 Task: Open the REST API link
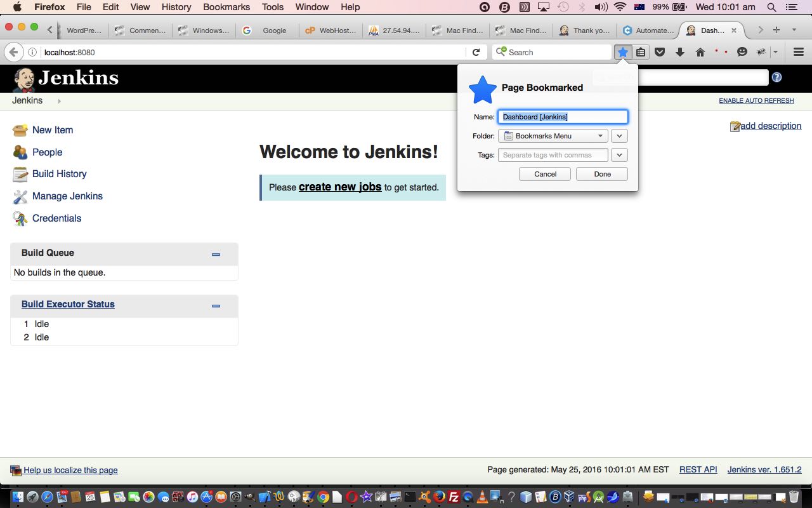click(x=698, y=470)
